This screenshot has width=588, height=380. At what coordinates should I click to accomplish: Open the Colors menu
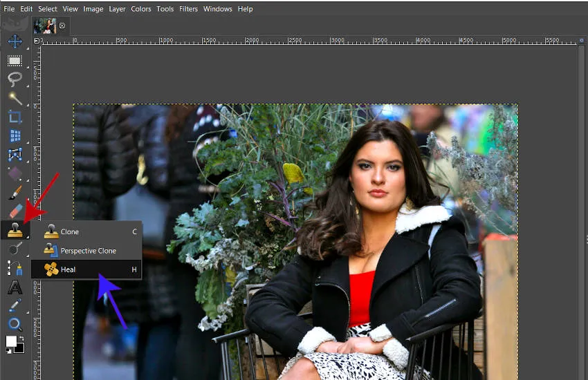(x=141, y=9)
